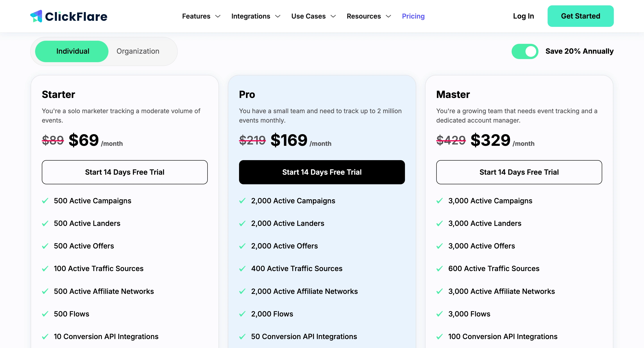This screenshot has width=644, height=348.
Task: Expand the Resources menu chevron
Action: click(388, 17)
